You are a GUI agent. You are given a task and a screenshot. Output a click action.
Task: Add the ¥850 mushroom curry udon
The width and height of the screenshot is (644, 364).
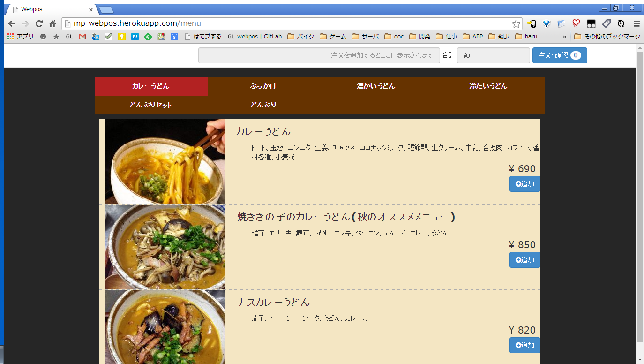point(525,260)
